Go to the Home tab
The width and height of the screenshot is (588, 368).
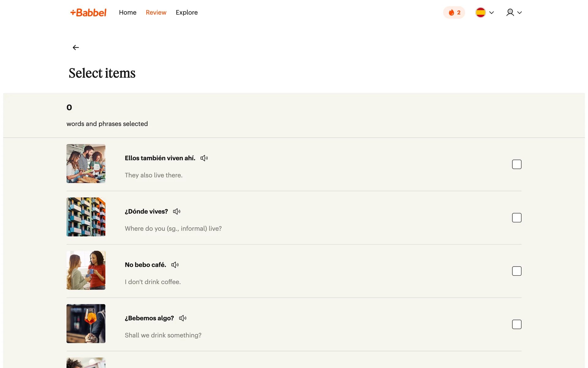point(128,13)
